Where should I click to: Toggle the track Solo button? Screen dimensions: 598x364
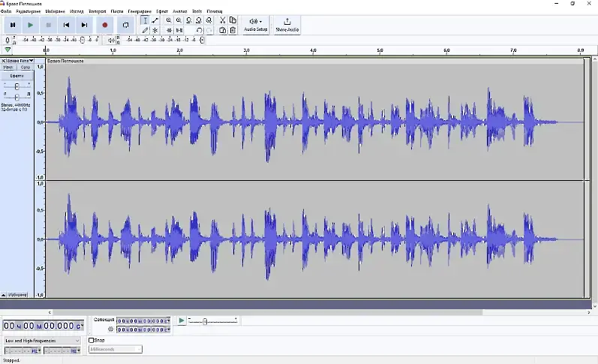click(x=26, y=67)
